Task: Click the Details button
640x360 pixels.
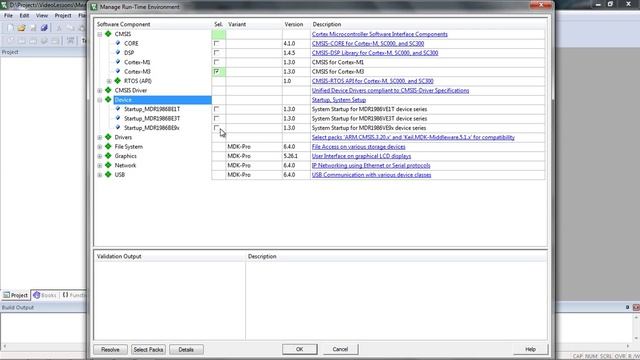Action: pyautogui.click(x=186, y=349)
